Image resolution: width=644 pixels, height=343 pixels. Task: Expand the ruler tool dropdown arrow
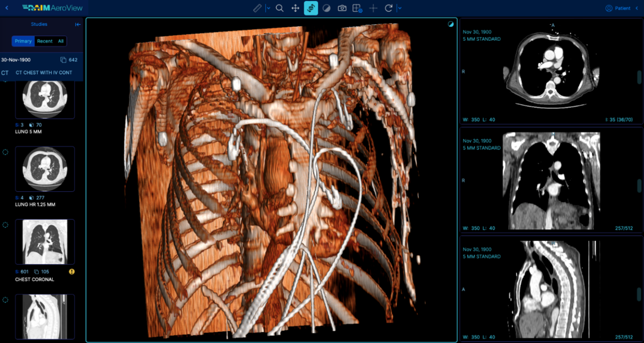point(268,8)
